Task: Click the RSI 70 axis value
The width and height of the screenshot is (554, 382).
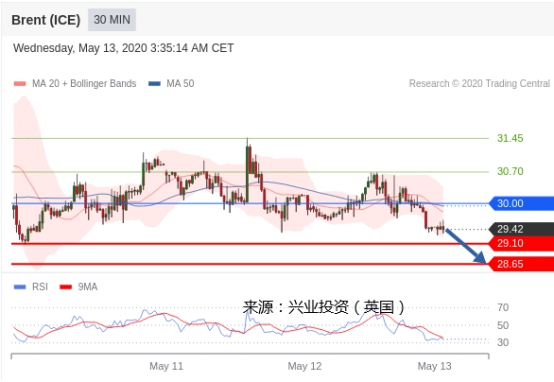Action: click(503, 307)
